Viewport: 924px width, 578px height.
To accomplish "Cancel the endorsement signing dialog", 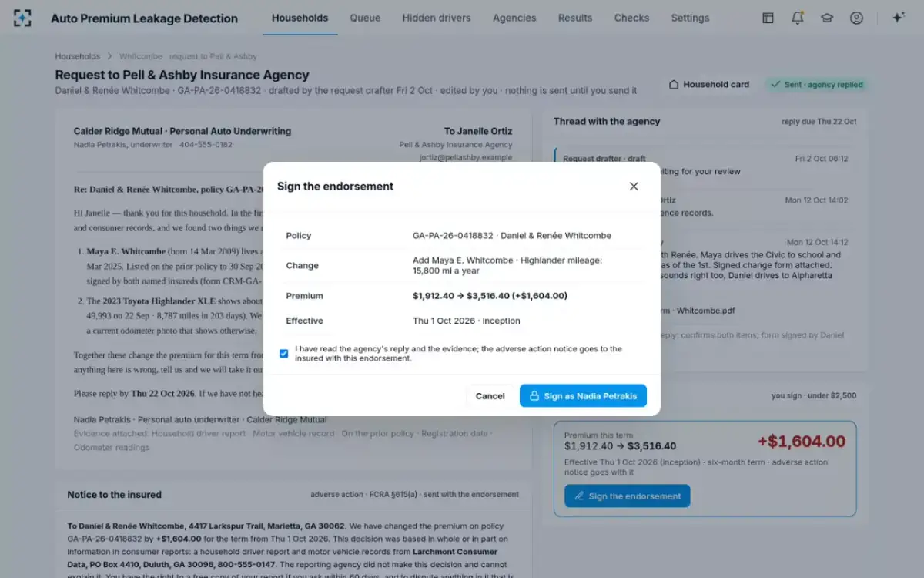I will point(490,396).
